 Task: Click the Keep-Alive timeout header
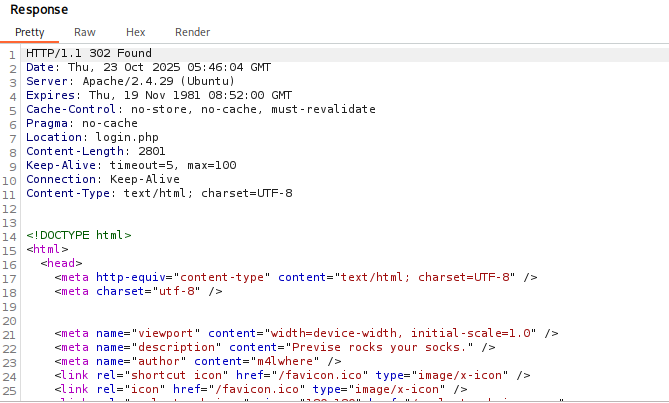click(x=131, y=165)
